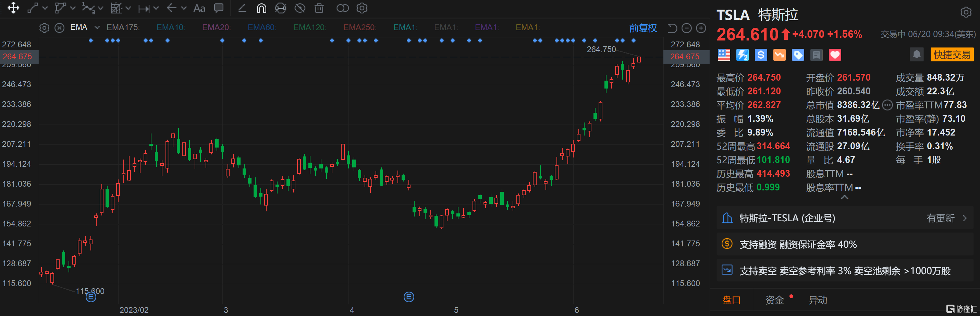Select the Aa text annotation tool
The height and width of the screenshot is (316, 980).
pos(199,8)
